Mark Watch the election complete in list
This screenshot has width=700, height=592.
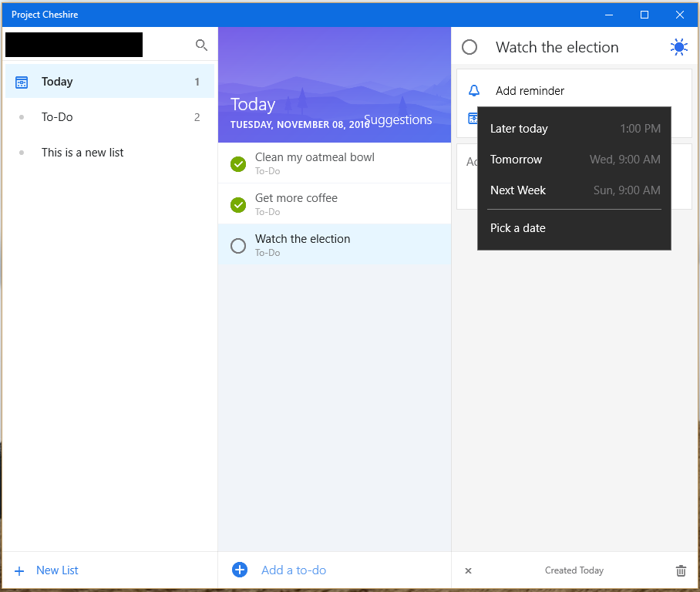(x=238, y=245)
